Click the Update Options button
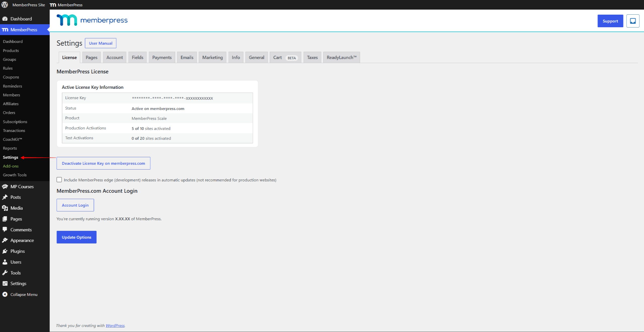 pyautogui.click(x=77, y=237)
